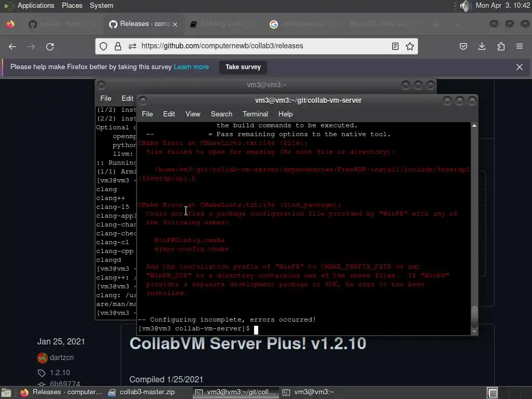Go back to previous page
532x399 pixels.
click(x=12, y=46)
